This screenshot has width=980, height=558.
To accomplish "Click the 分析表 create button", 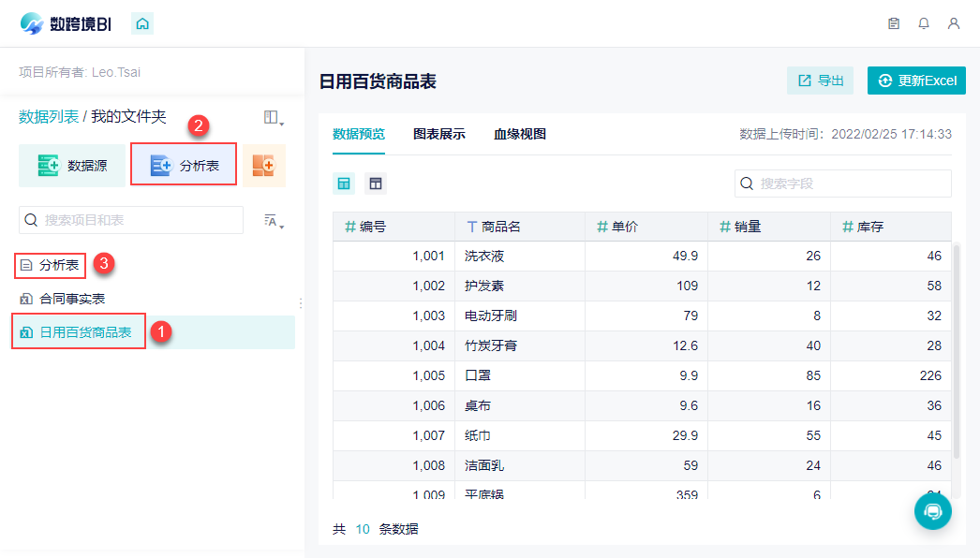I will pyautogui.click(x=184, y=166).
